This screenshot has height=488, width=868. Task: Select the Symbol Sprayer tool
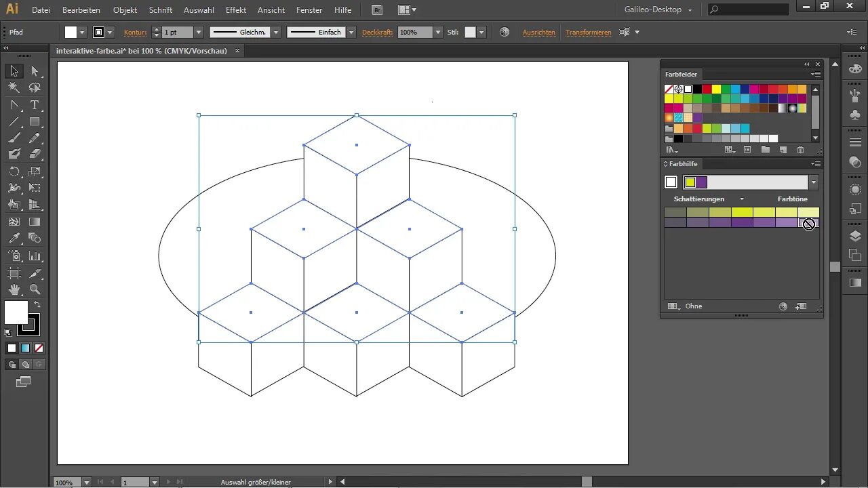[x=14, y=256]
